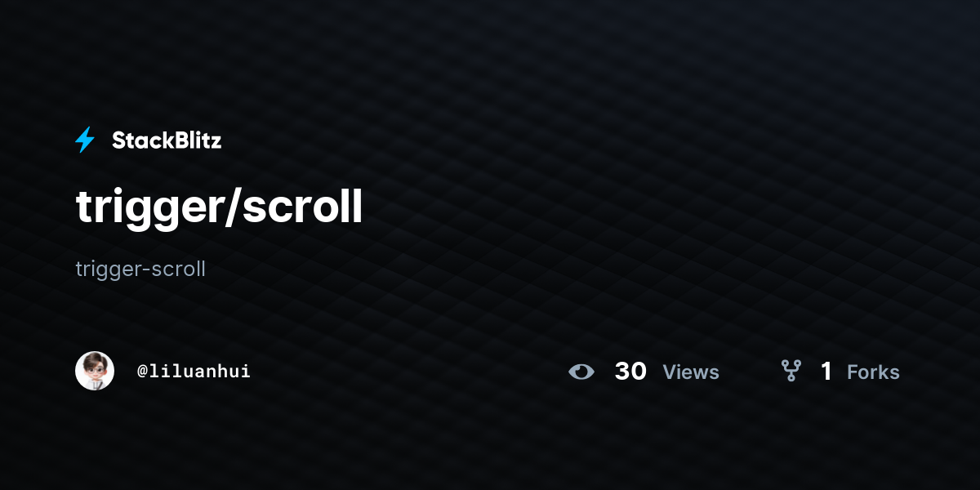The image size is (980, 490).
Task: Open the liluanhui profile avatar
Action: (x=95, y=371)
